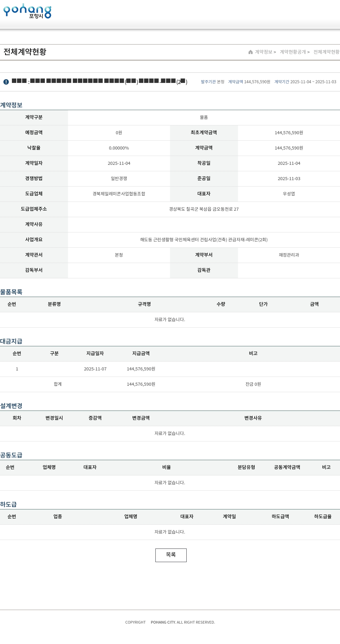Click the 하도급율 column header
Image resolution: width=340 pixels, height=644 pixels.
pos(323,517)
